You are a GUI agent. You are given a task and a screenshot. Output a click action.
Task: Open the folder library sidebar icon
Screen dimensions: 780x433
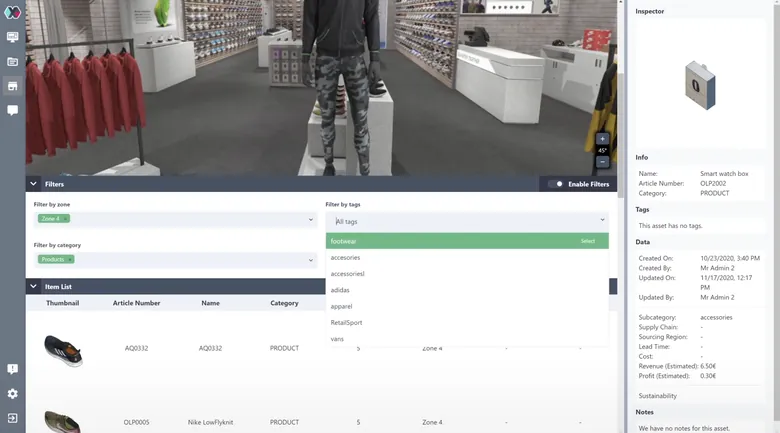tap(12, 62)
